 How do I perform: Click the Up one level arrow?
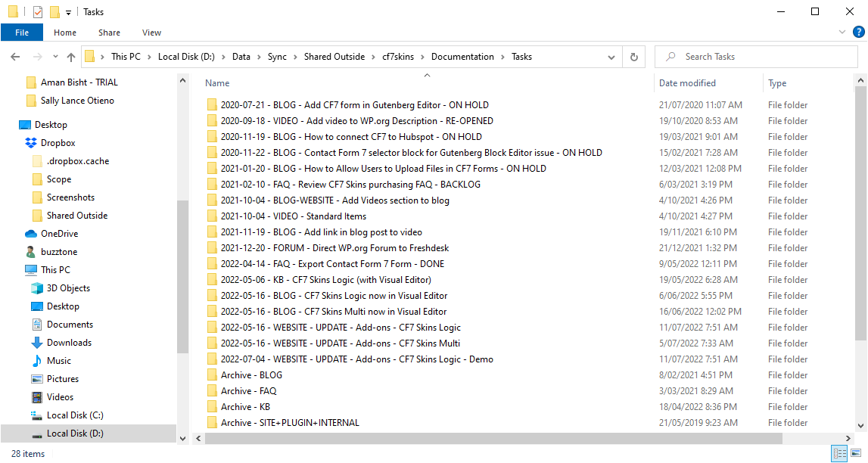tap(71, 57)
